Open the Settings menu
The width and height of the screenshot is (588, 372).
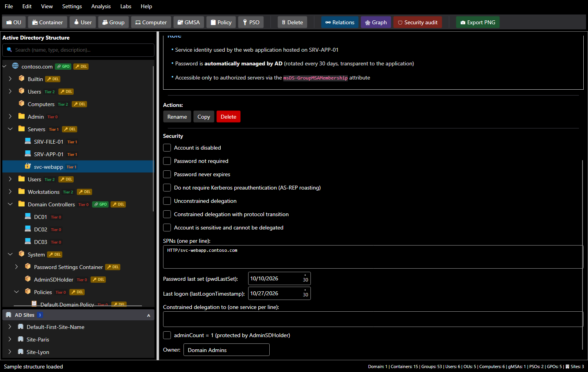[72, 6]
